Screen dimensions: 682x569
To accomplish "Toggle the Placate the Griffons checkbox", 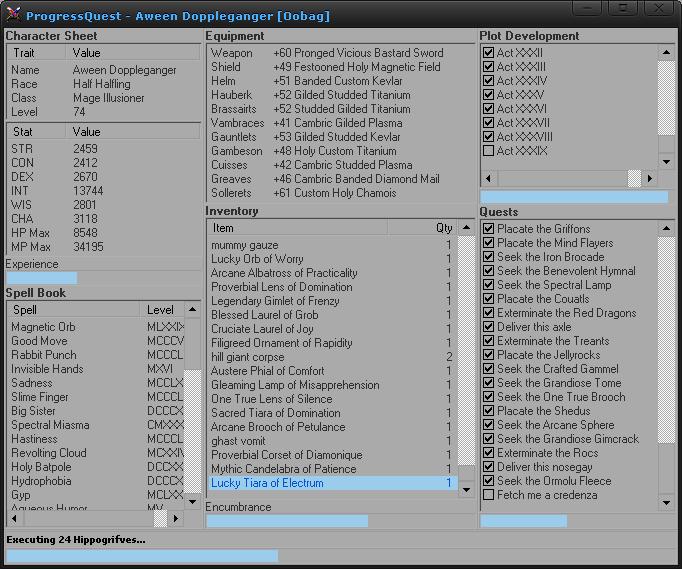I will click(488, 229).
